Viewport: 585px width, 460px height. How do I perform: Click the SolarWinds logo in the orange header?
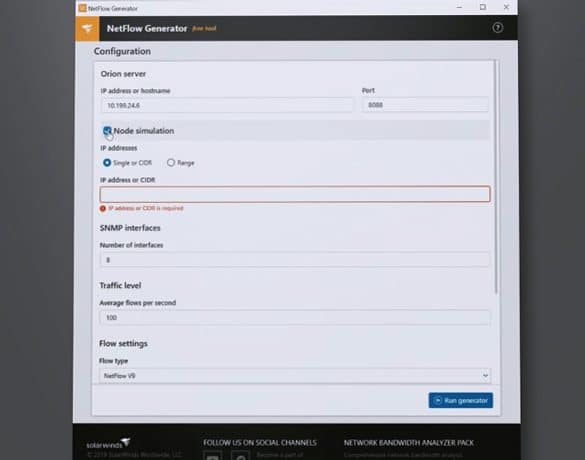(87, 28)
